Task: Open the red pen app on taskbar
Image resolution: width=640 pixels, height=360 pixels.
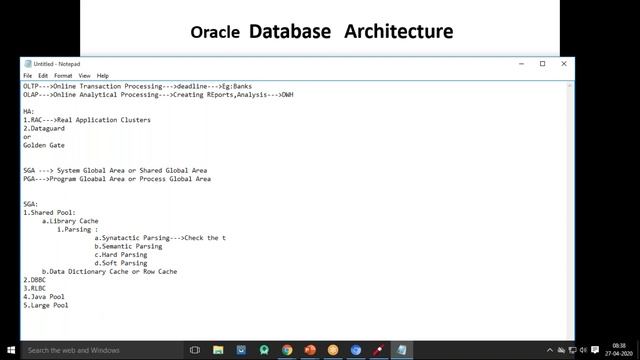Action: 378,350
